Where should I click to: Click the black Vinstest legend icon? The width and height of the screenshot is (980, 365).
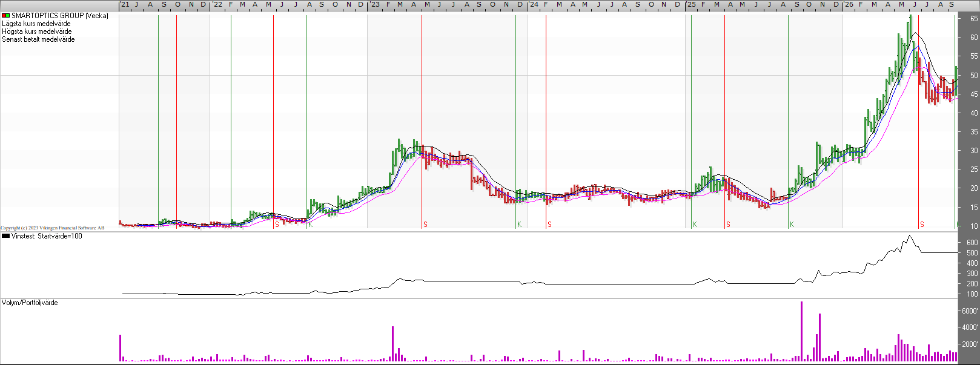point(5,236)
